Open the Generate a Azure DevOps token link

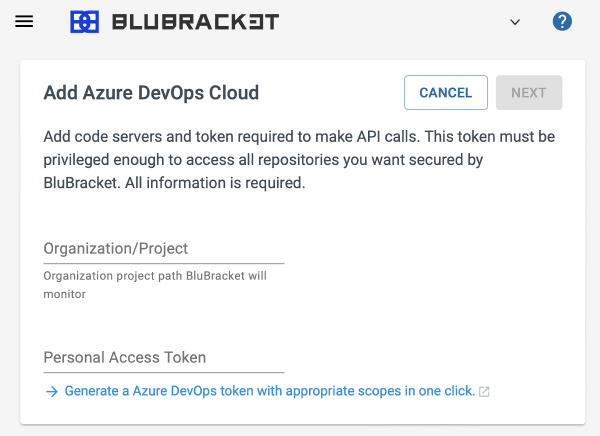click(270, 391)
